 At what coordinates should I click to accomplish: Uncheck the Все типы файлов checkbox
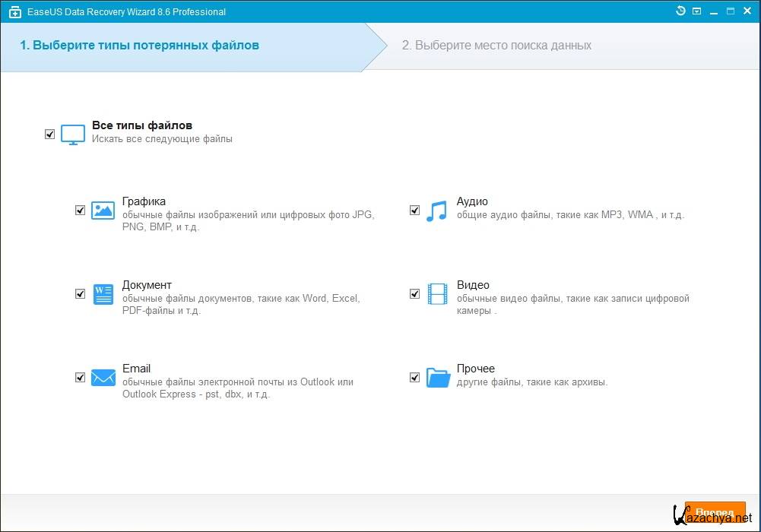(x=50, y=135)
